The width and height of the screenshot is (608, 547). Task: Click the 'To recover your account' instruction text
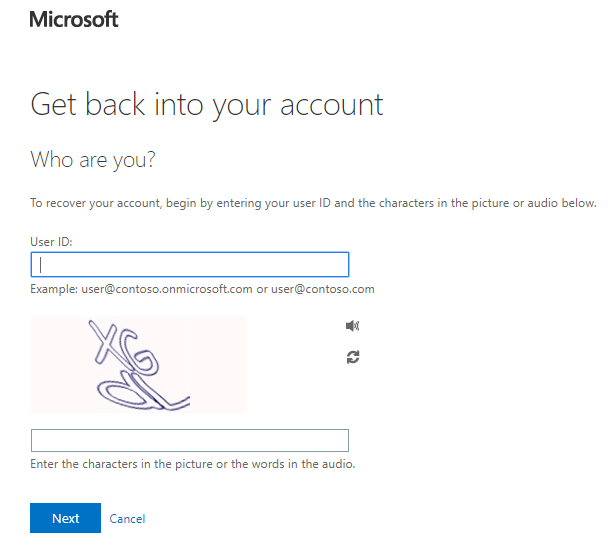click(x=313, y=203)
